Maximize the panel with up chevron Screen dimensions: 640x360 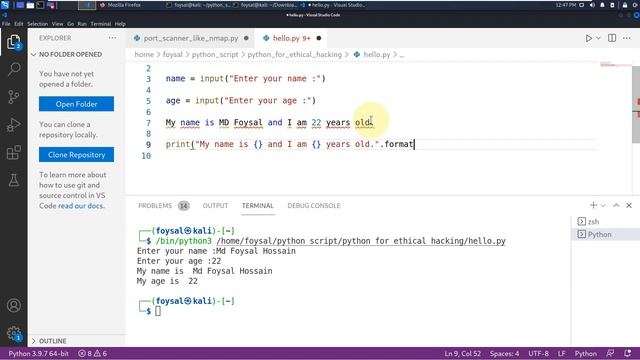coord(616,205)
